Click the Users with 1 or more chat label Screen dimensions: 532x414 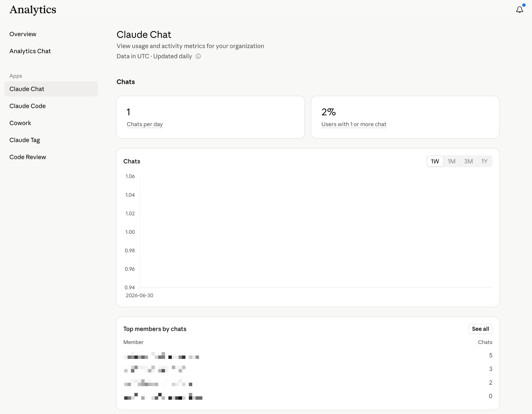pyautogui.click(x=354, y=124)
